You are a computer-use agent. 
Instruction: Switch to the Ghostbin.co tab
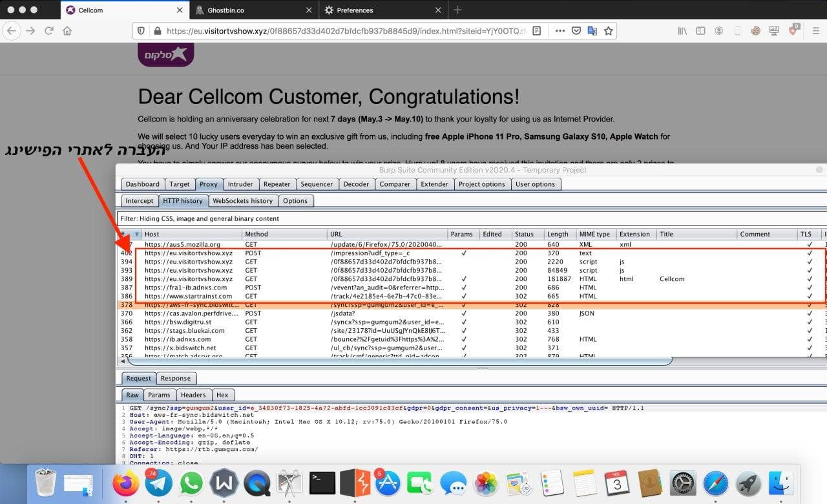[x=255, y=10]
